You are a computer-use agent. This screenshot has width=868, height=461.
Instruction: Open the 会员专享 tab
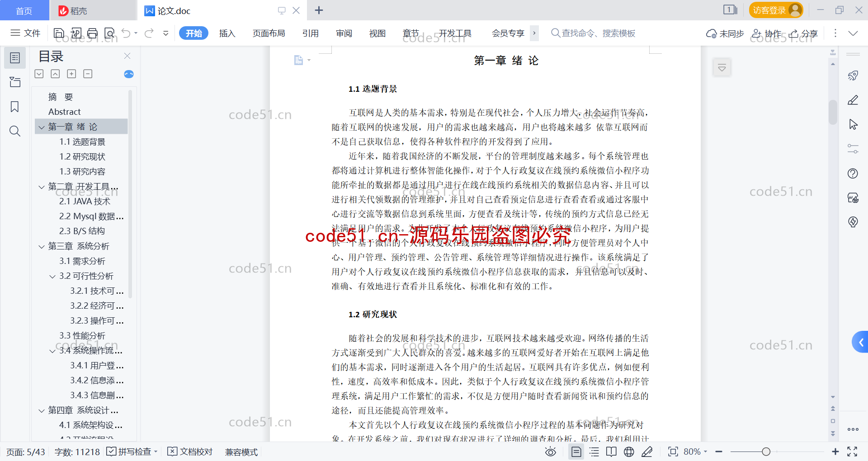(x=508, y=33)
